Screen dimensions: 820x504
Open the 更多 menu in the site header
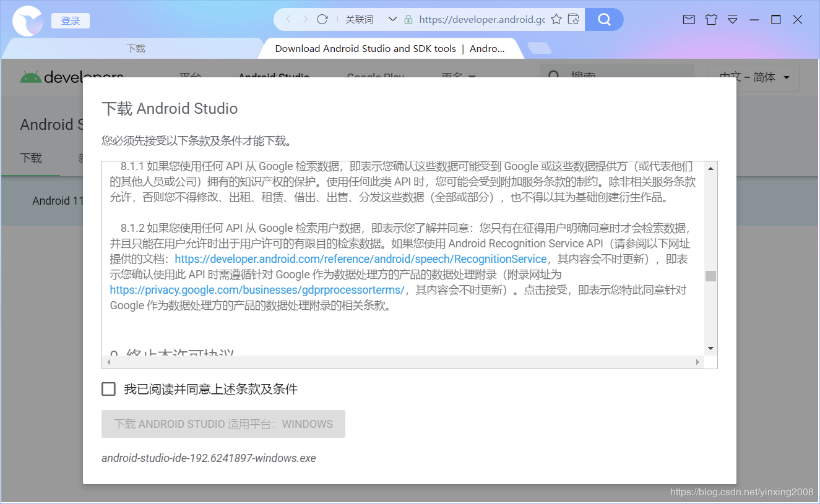[459, 77]
